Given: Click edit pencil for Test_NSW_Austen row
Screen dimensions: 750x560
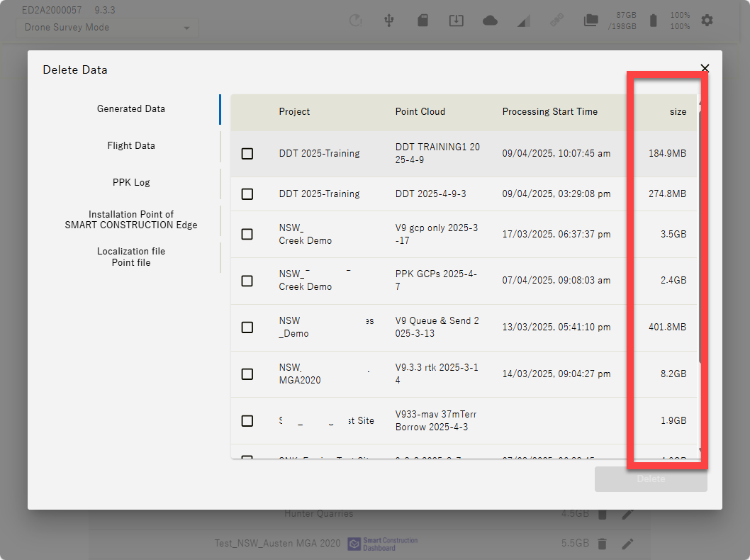Looking at the screenshot, I should pyautogui.click(x=627, y=544).
